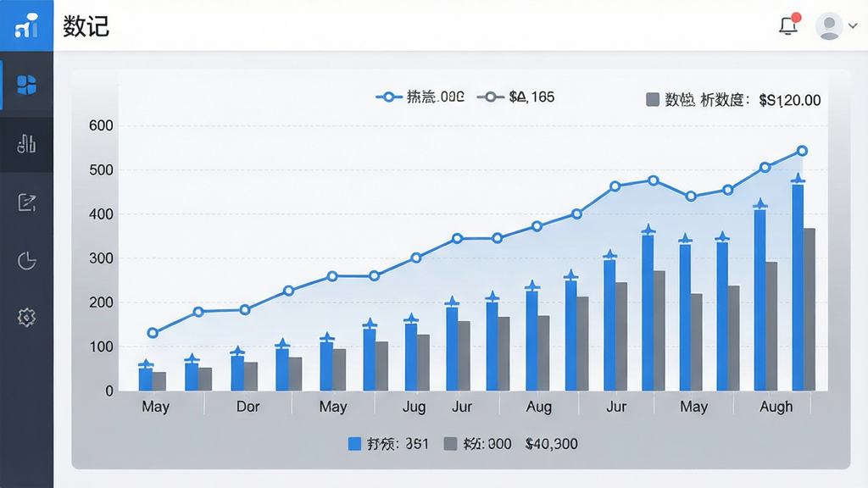The width and height of the screenshot is (868, 488).
Task: Click the Augh label on the x-axis
Action: point(776,408)
